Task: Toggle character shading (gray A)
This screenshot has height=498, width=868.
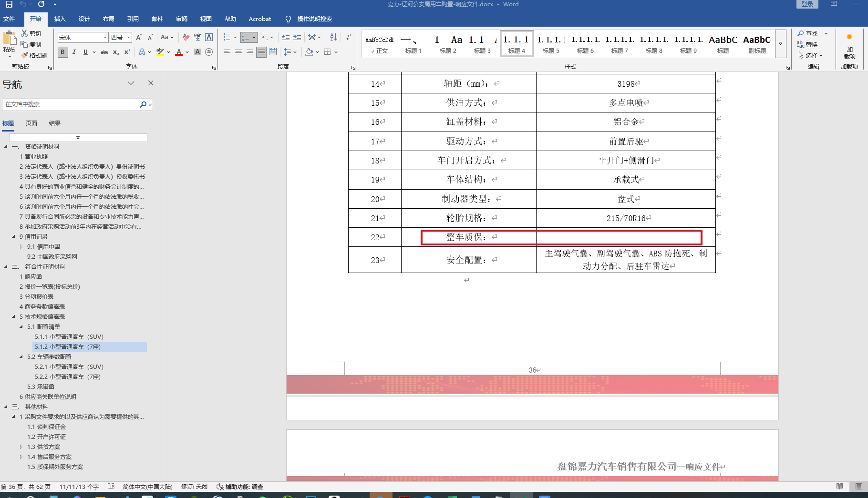Action: point(197,52)
